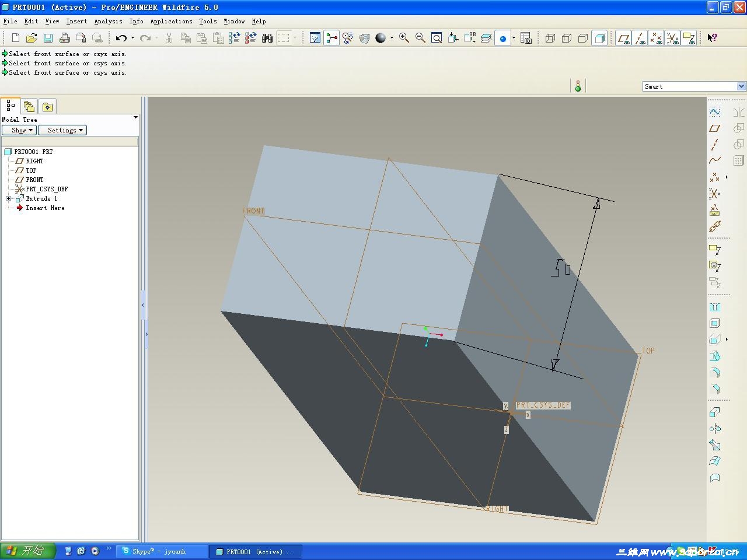Open the Analysis menu
This screenshot has height=560, width=747.
click(109, 22)
